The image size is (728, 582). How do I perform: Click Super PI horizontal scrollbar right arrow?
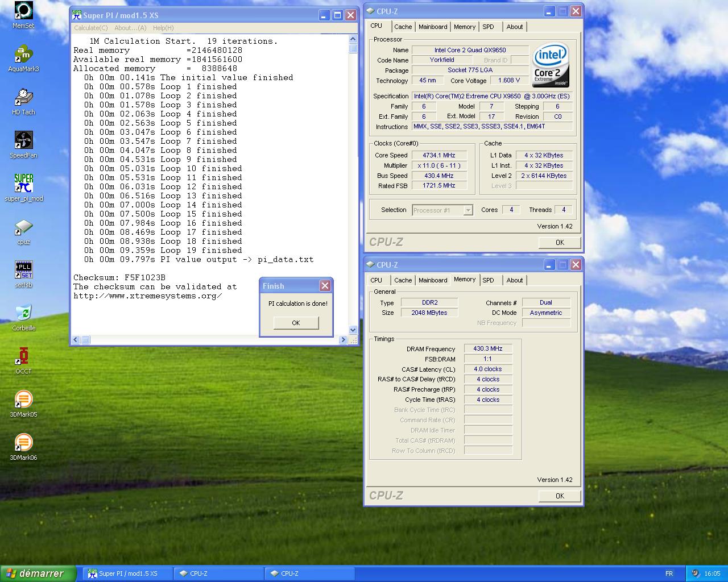pos(342,340)
